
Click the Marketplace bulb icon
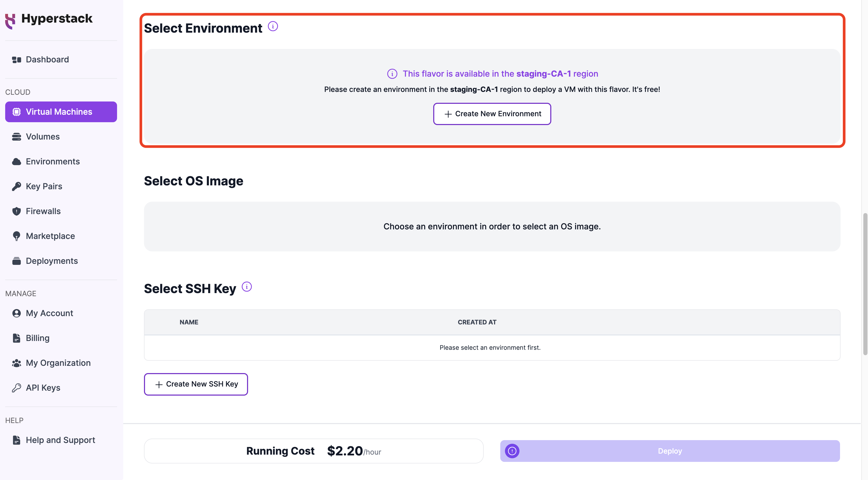pos(17,236)
